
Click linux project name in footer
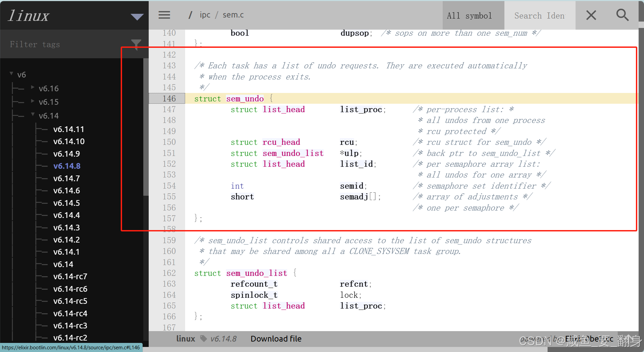point(186,339)
